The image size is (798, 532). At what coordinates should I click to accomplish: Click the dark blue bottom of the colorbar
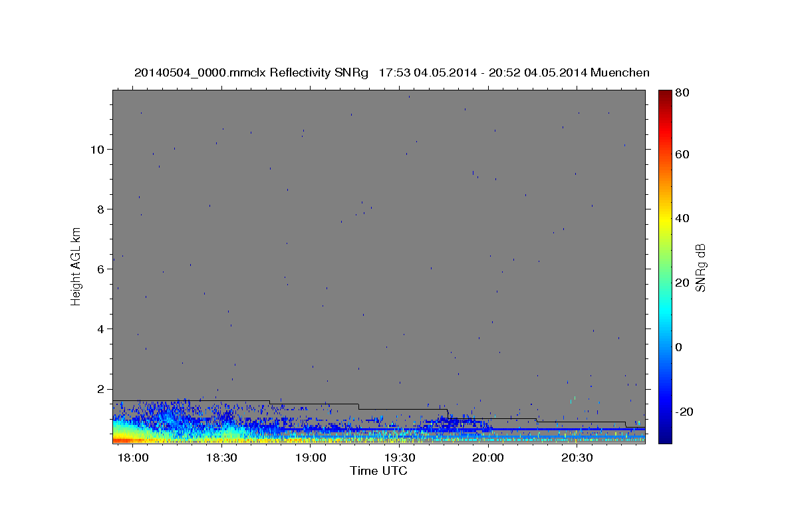(x=664, y=438)
